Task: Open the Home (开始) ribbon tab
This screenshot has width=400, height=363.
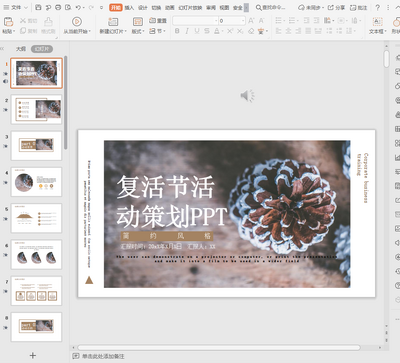Action: tap(116, 7)
